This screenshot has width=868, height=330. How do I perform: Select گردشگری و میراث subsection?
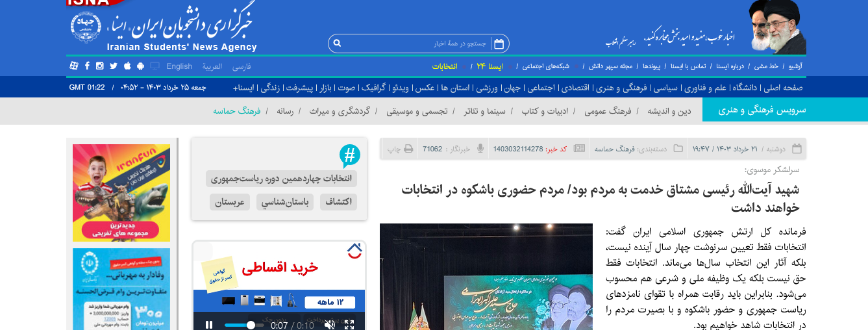(x=340, y=111)
